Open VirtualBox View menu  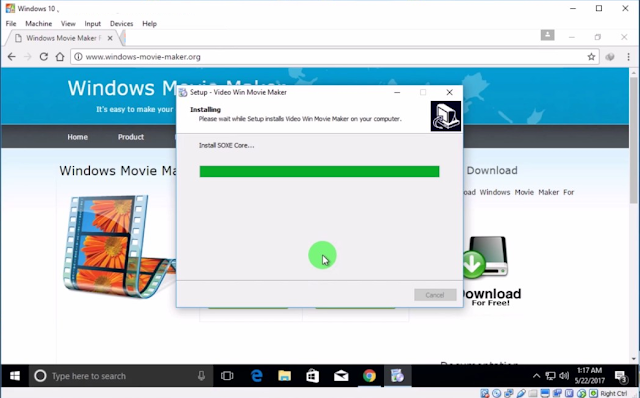(x=68, y=24)
